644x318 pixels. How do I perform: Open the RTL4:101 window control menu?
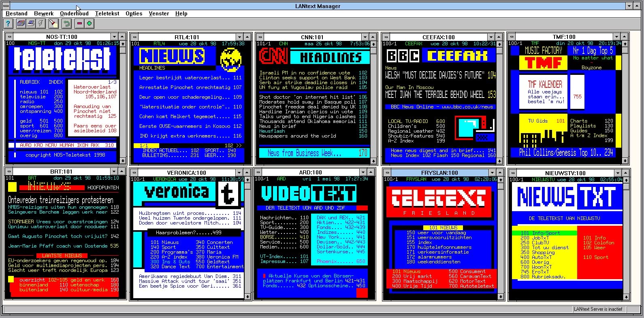[x=135, y=37]
